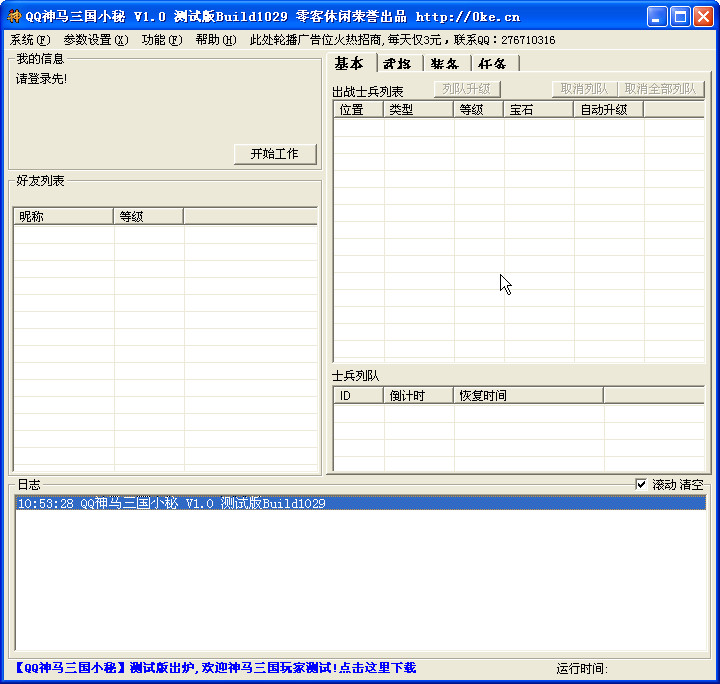Click the 等级 column header in friend list
Viewport: 720px width, 684px height.
[148, 216]
